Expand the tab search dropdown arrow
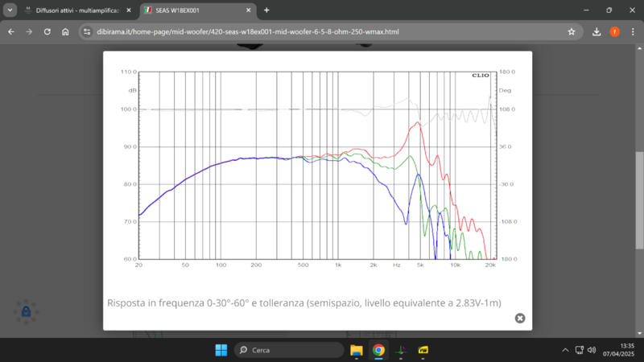This screenshot has height=362, width=644. tap(10, 10)
